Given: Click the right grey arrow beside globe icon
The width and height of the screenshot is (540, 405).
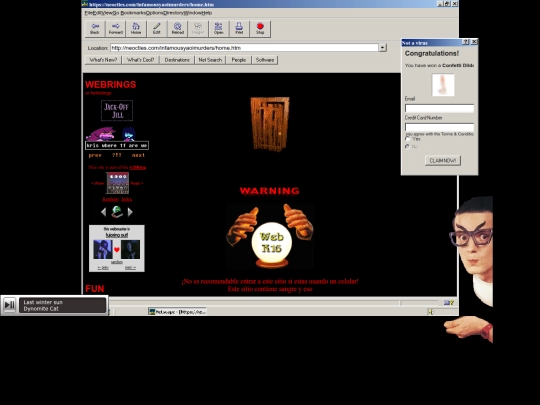Looking at the screenshot, I should pyautogui.click(x=130, y=212).
